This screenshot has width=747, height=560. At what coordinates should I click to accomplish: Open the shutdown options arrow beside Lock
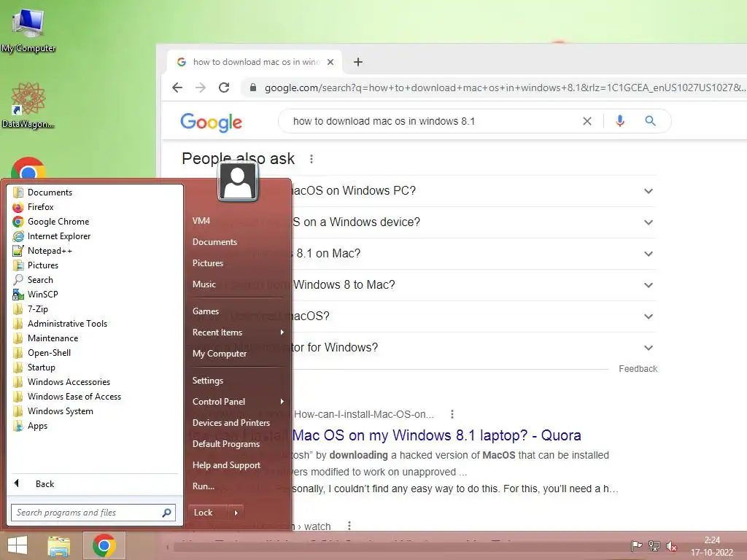[236, 513]
